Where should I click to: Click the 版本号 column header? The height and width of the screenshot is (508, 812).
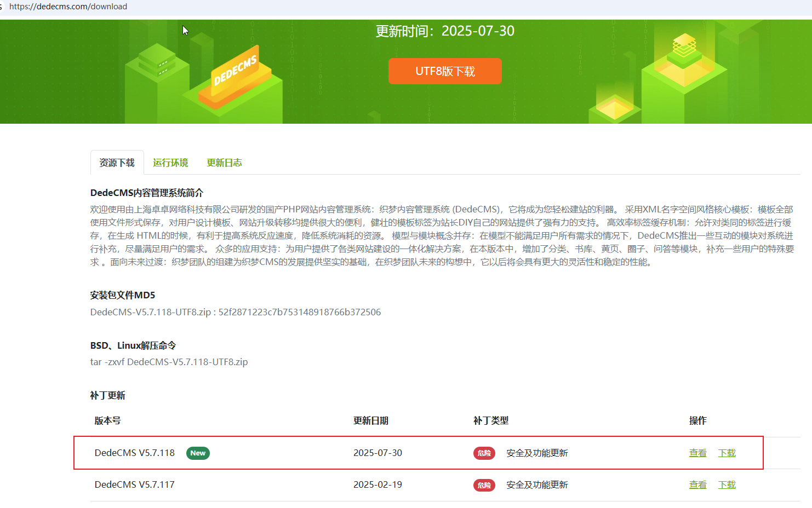[107, 420]
